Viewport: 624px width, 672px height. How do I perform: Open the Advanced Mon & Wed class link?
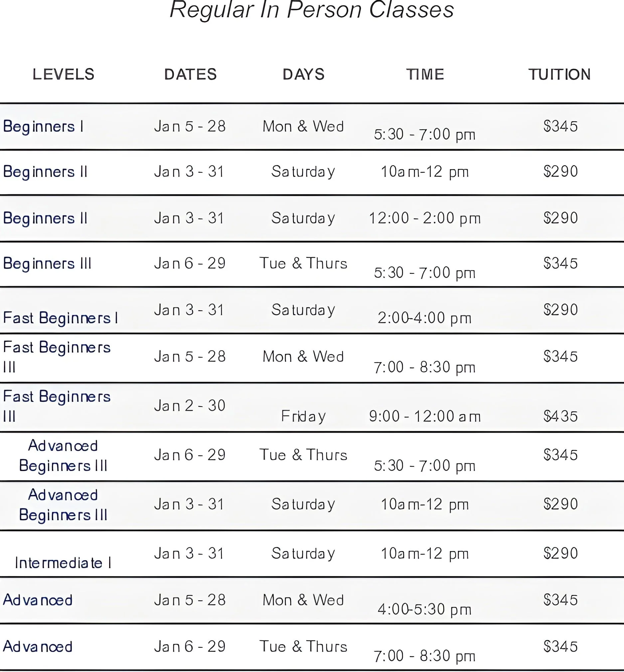(x=38, y=600)
